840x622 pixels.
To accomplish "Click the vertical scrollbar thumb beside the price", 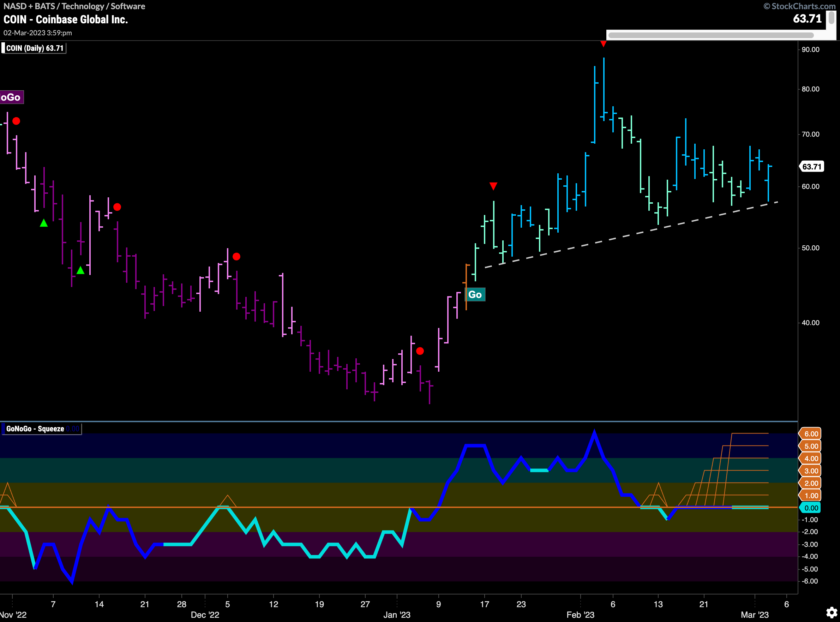I will click(831, 18).
